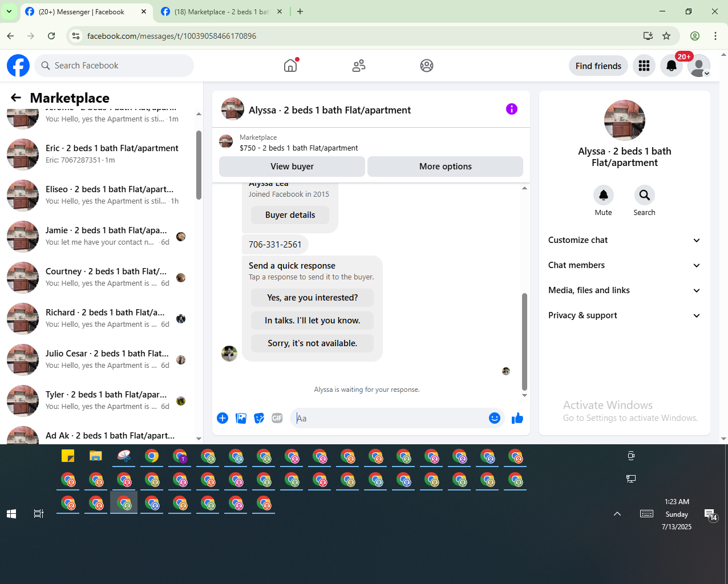Screen dimensions: 728x584
Task: Attach a photo file in composer
Action: (241, 418)
